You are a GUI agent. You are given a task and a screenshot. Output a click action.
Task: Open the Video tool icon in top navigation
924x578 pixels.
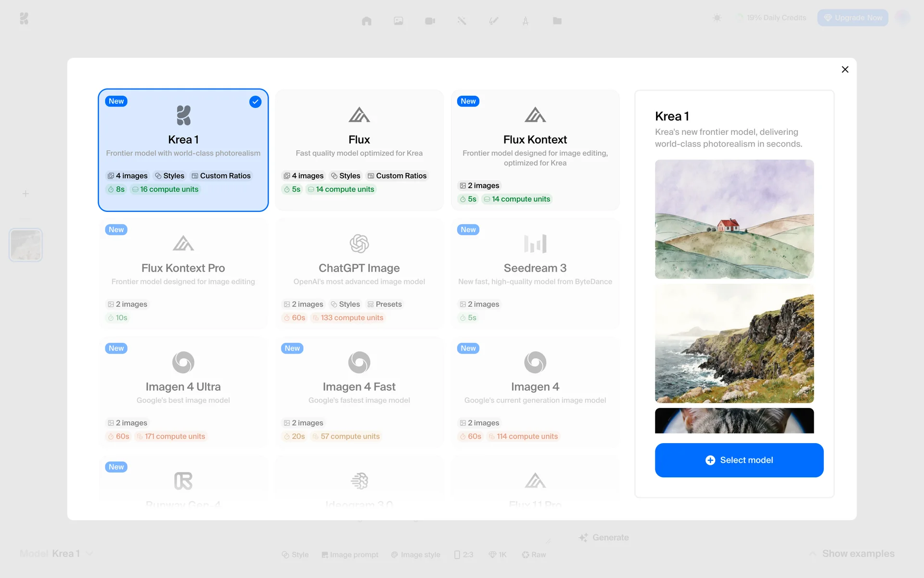pos(430,21)
